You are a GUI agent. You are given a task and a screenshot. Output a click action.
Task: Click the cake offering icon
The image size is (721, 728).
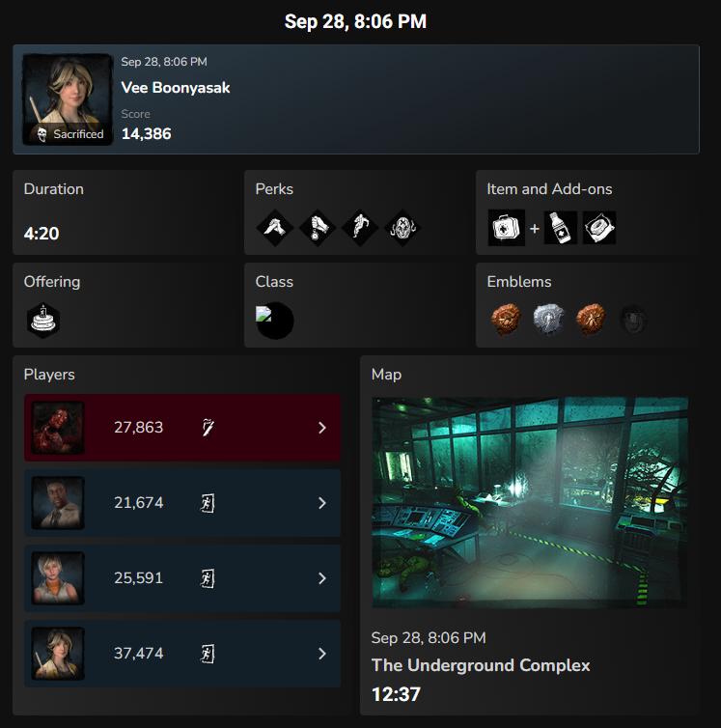43,321
